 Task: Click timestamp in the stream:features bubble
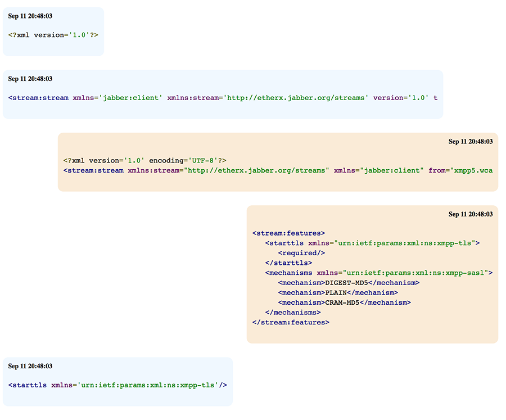[x=470, y=214]
